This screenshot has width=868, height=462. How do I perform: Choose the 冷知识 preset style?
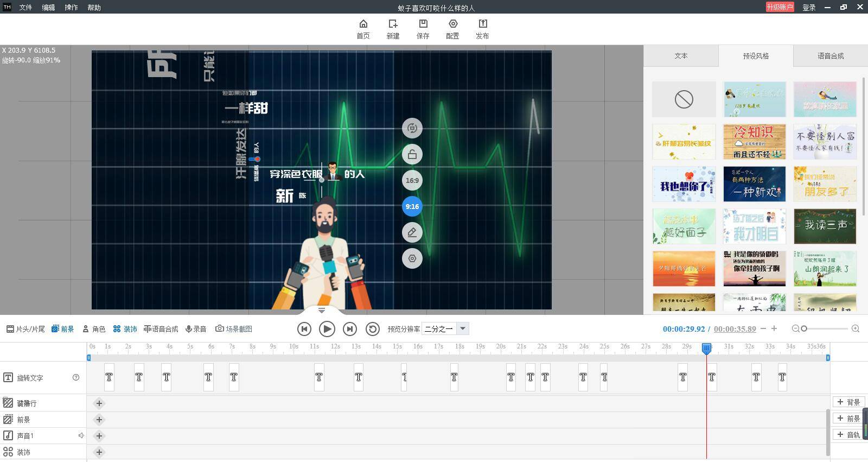[755, 142]
